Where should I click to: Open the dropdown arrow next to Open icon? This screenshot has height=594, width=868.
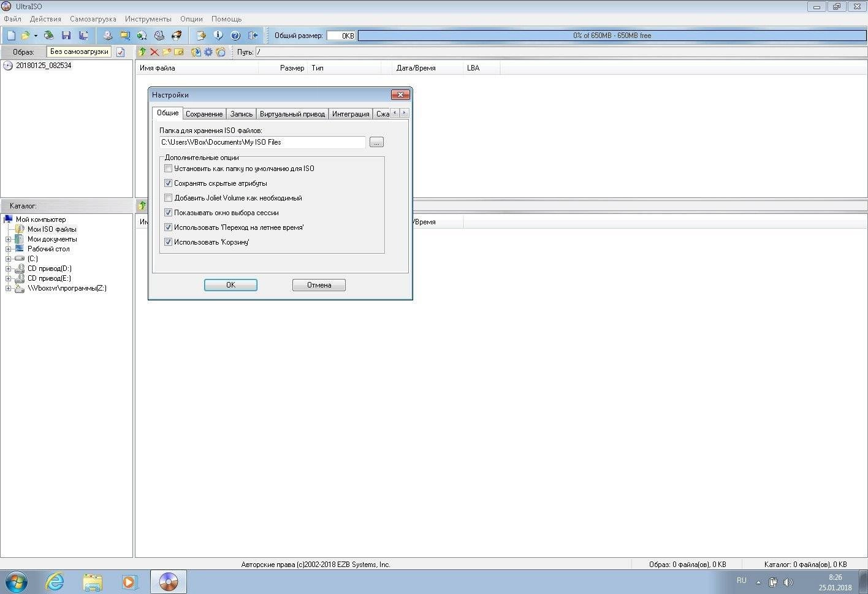tap(36, 36)
